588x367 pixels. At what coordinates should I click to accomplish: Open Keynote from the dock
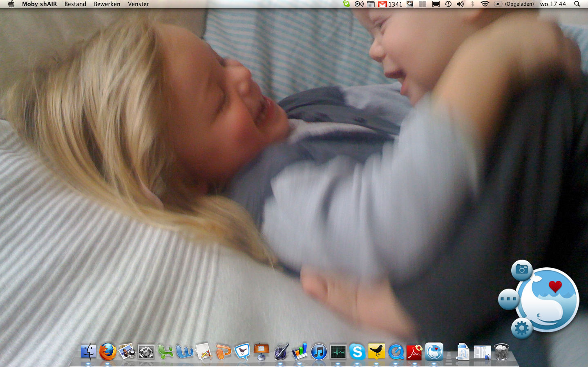click(262, 351)
